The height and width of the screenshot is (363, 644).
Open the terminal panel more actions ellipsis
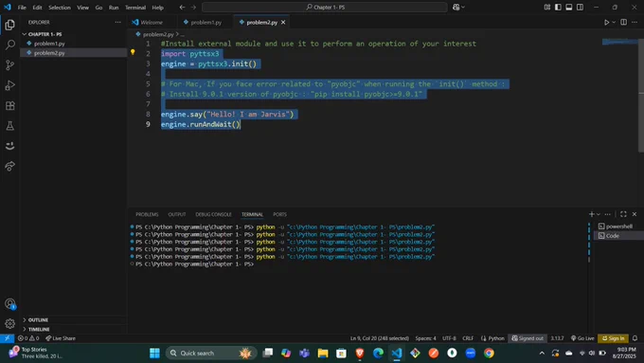coord(607,214)
